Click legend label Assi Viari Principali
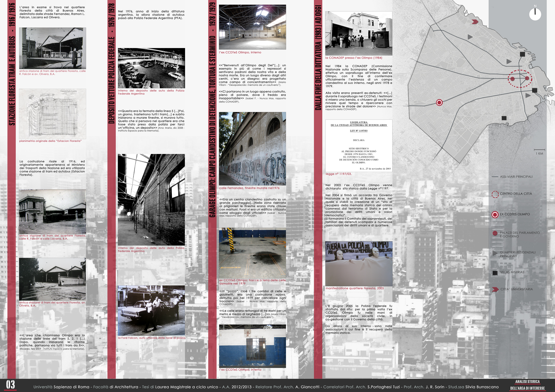555x392 pixels. 516,177
